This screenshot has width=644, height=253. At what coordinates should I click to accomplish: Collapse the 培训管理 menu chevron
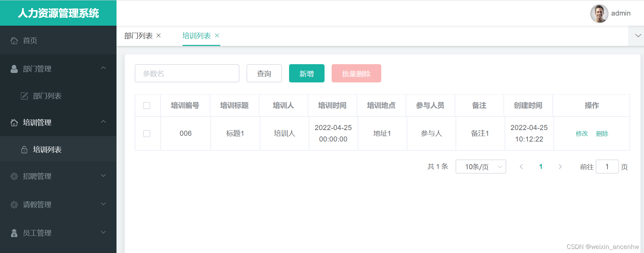coord(104,122)
